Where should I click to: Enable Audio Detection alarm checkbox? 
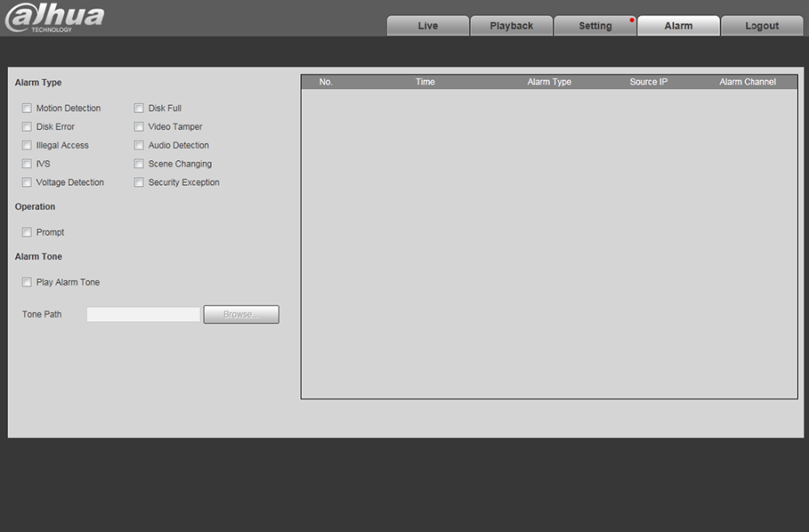[139, 146]
